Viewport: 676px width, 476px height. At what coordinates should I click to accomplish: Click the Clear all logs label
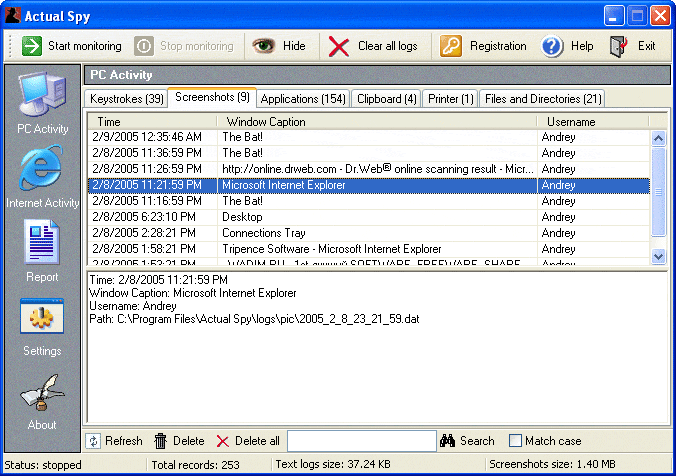(388, 46)
